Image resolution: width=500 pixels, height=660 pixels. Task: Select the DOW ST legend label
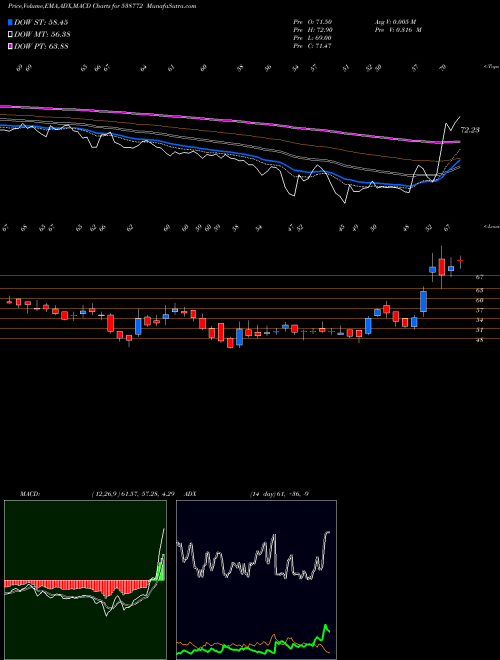(x=41, y=22)
